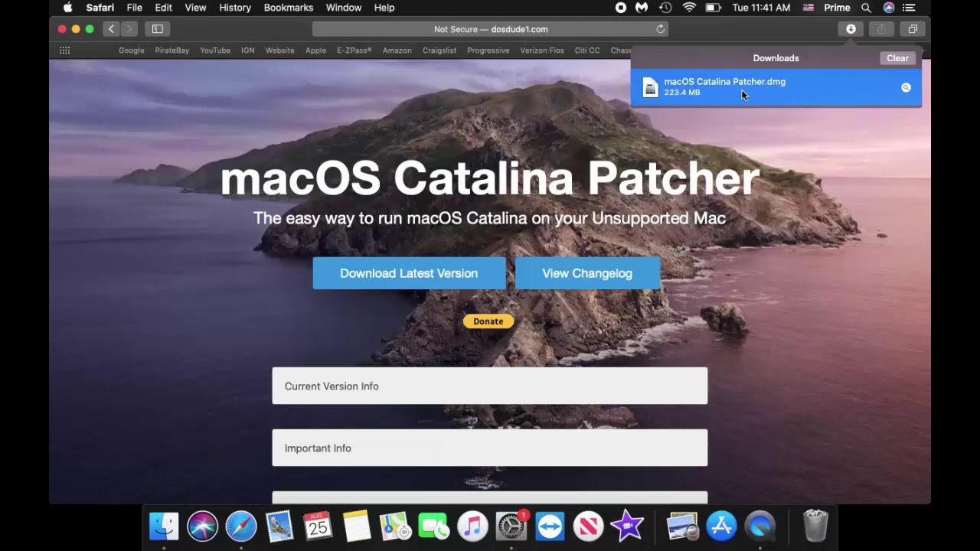Viewport: 980px width, 551px height.
Task: Click the yellow Donate button
Action: pos(488,321)
